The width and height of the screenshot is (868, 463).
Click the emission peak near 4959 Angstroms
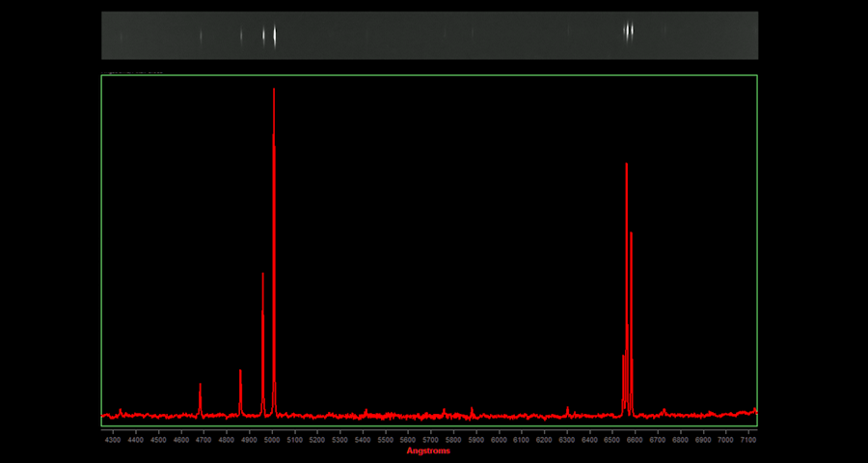tap(262, 276)
